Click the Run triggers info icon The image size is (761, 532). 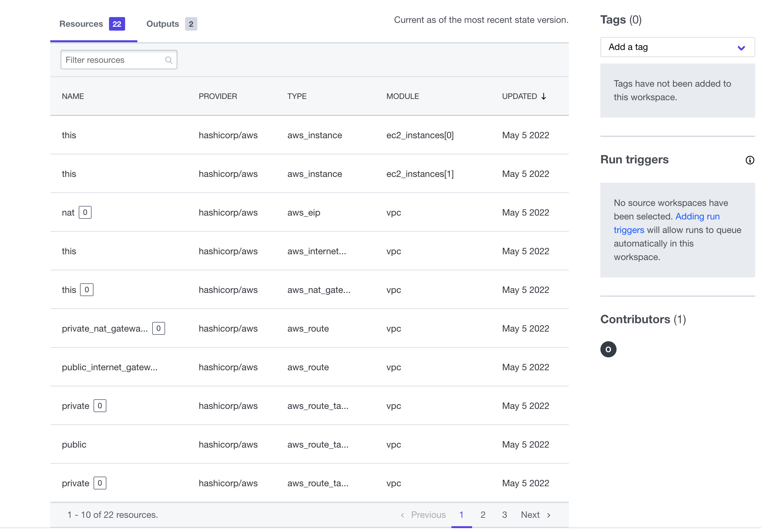pyautogui.click(x=750, y=160)
